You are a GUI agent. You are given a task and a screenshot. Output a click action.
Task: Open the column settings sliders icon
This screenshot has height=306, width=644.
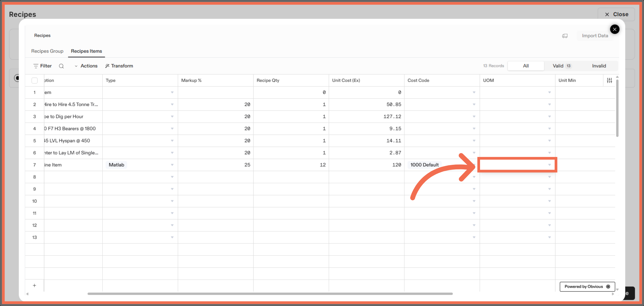click(609, 80)
